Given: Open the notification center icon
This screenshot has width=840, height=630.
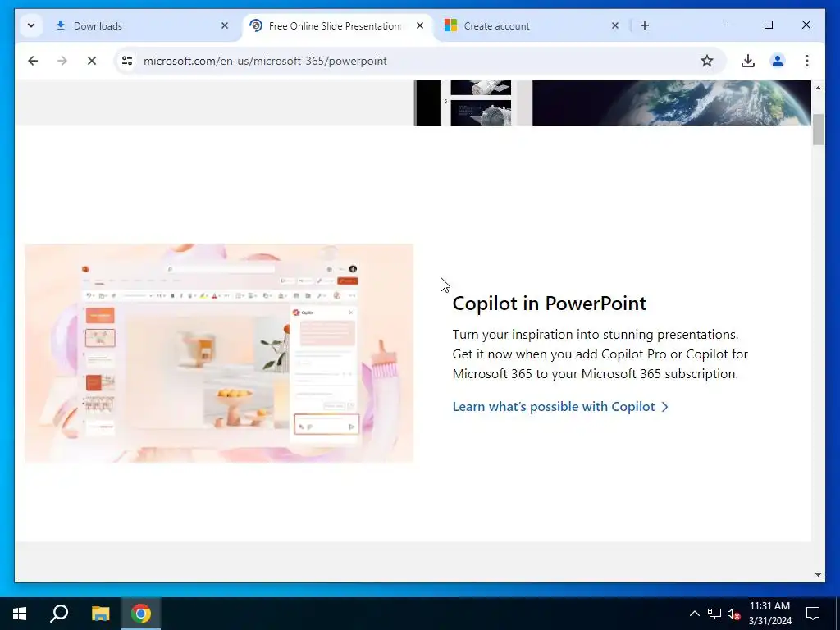Looking at the screenshot, I should click(813, 614).
